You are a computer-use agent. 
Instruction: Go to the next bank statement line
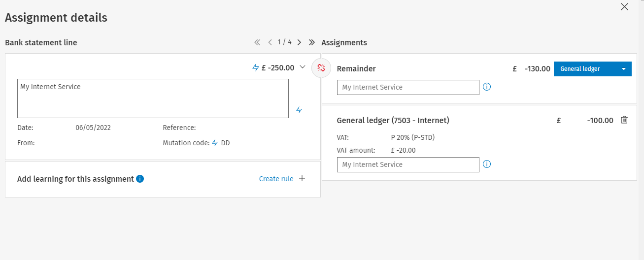tap(299, 42)
